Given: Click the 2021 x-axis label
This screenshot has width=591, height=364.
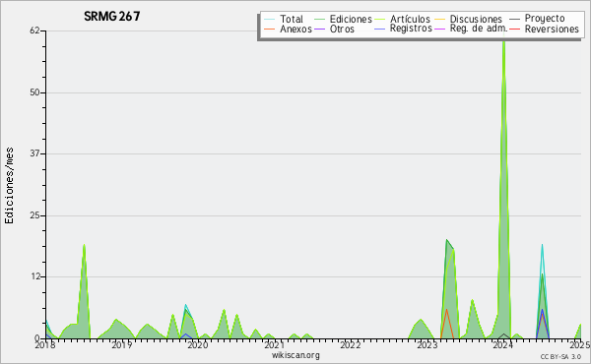Looking at the screenshot, I should pos(275,344).
